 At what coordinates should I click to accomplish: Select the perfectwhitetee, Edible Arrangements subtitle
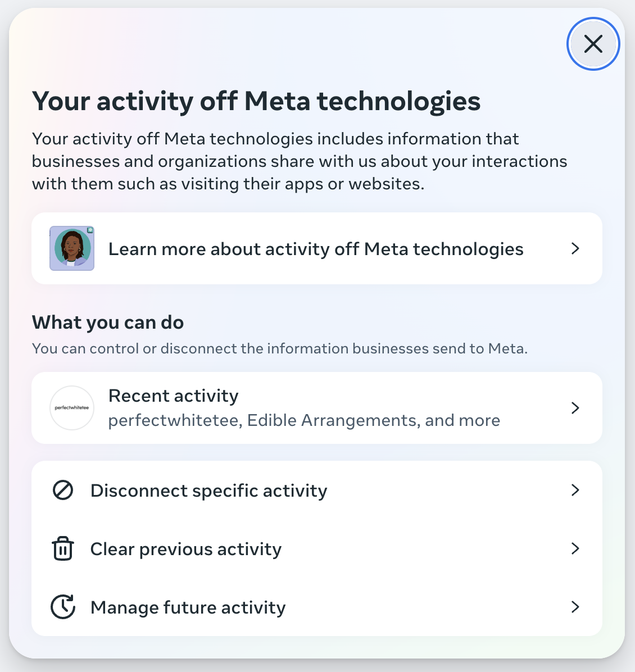(x=304, y=420)
